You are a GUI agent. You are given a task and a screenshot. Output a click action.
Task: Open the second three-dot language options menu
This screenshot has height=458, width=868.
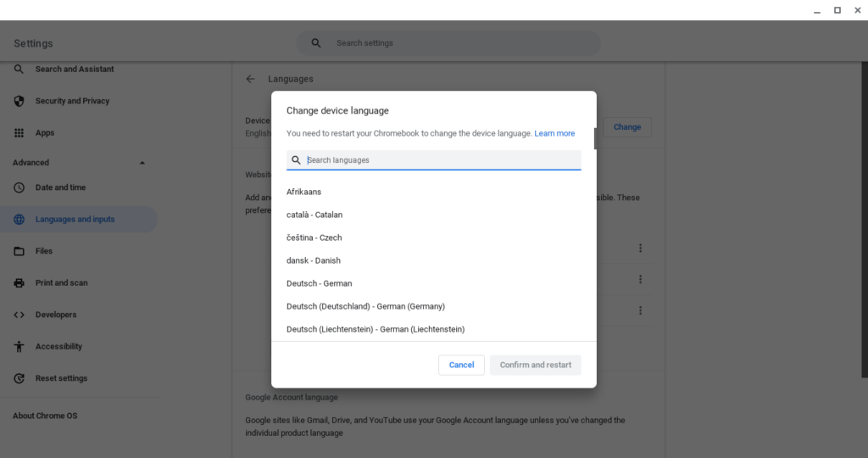(x=640, y=279)
